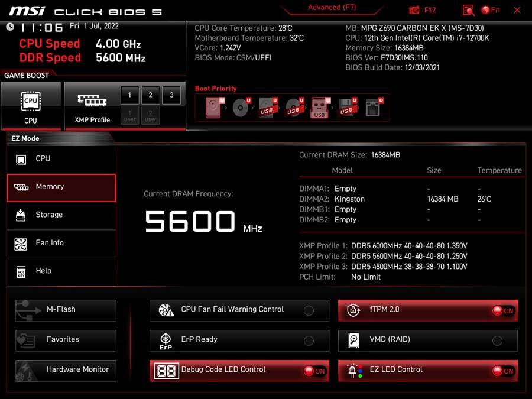Screen dimensions: 532x399
Task: Click the fan warning icon
Action: coord(166,310)
